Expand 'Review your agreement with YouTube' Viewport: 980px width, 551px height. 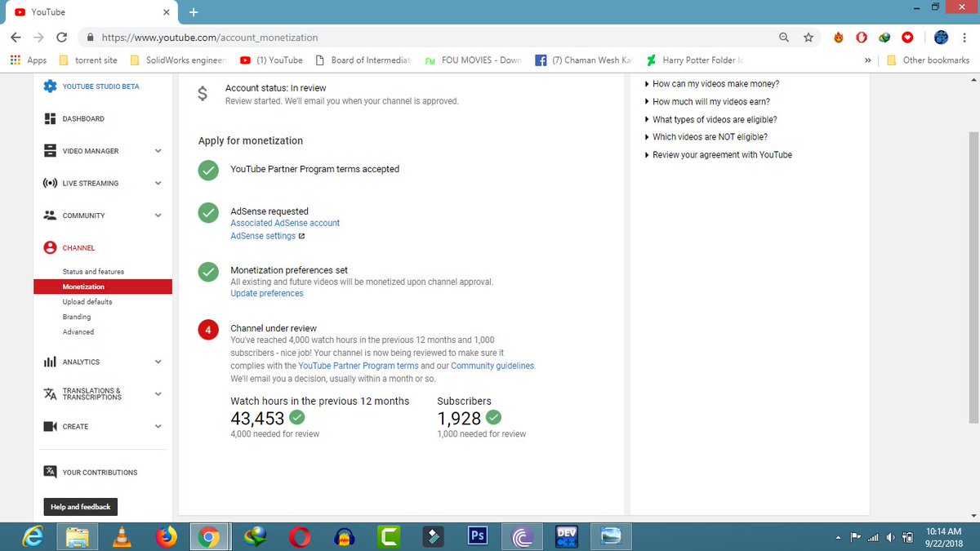click(x=719, y=155)
